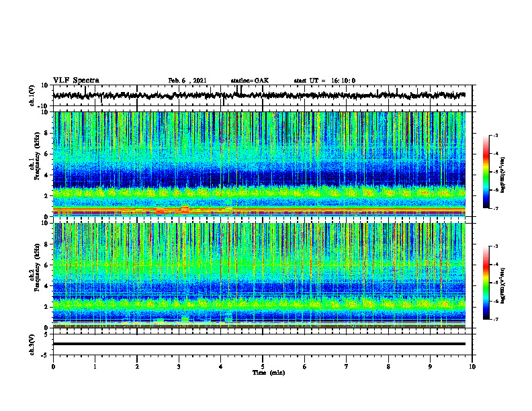Click the ch.1 voltage waveform trace
The height and width of the screenshot is (411, 532).
pos(259,95)
